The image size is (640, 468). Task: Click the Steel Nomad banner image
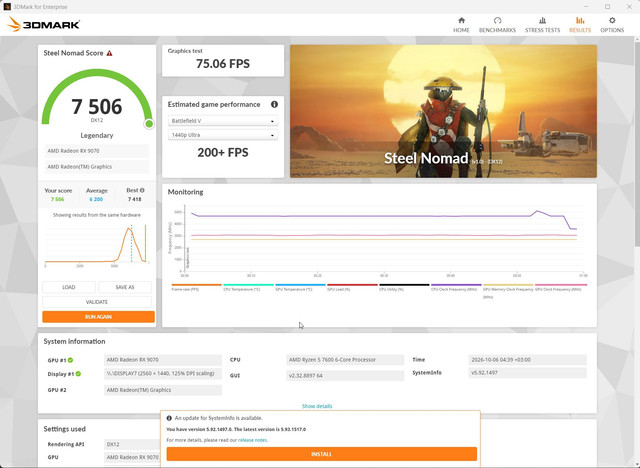coord(443,111)
